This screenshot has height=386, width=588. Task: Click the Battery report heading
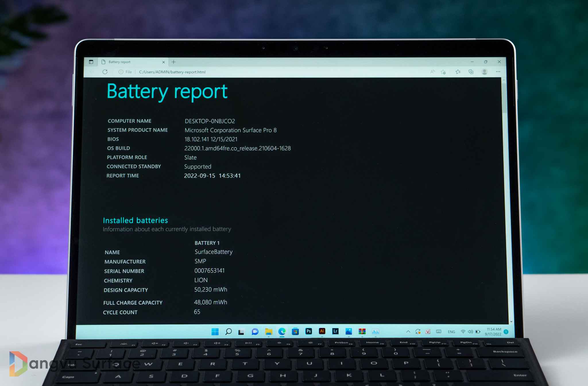pyautogui.click(x=167, y=92)
